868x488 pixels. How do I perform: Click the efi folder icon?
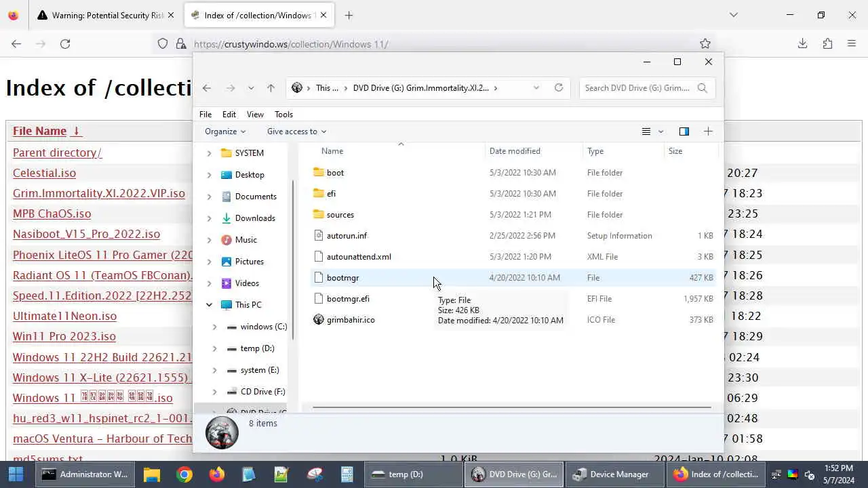coord(319,193)
